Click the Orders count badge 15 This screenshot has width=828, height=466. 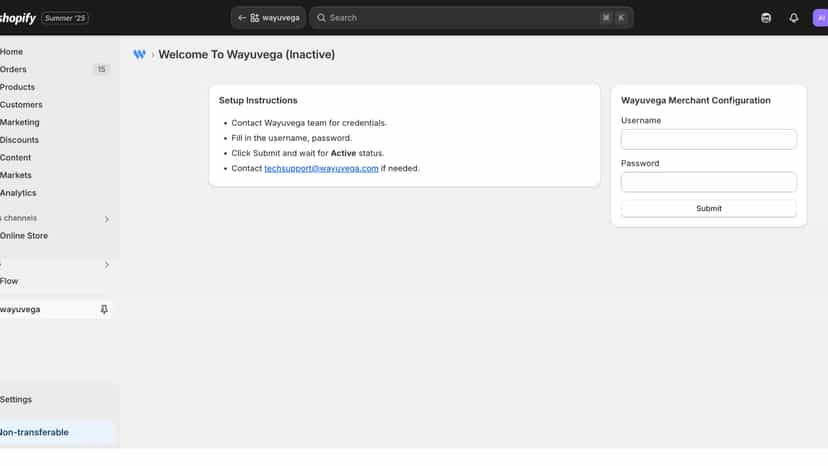pyautogui.click(x=101, y=69)
